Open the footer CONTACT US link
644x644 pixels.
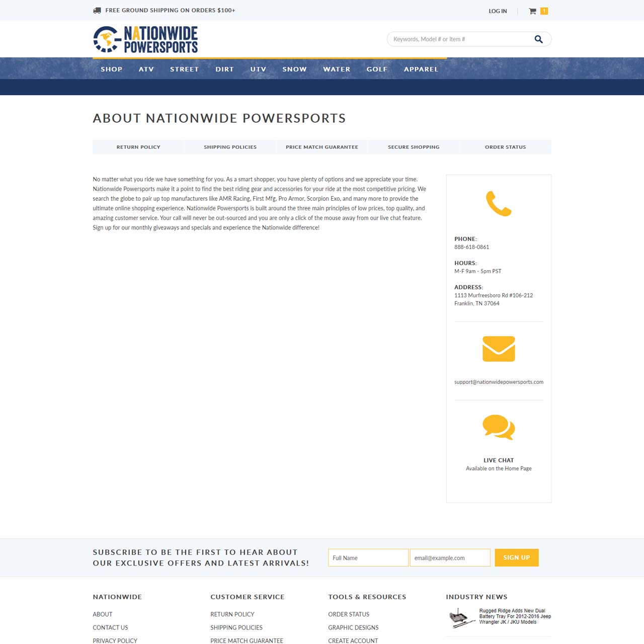click(110, 627)
